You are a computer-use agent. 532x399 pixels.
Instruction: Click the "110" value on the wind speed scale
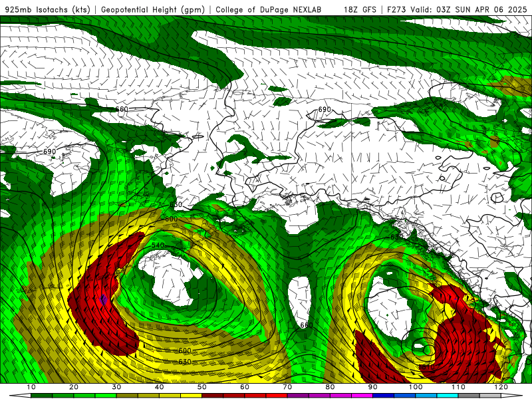click(x=458, y=387)
